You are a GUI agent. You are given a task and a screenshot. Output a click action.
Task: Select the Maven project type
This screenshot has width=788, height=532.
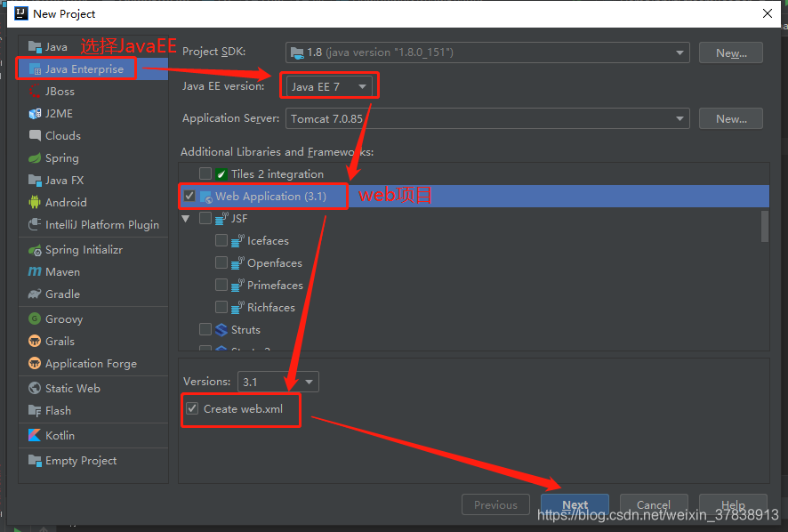pos(93,272)
